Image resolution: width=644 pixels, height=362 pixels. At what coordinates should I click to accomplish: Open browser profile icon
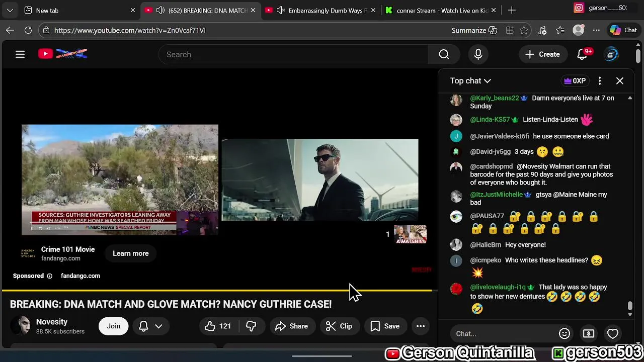[579, 30]
